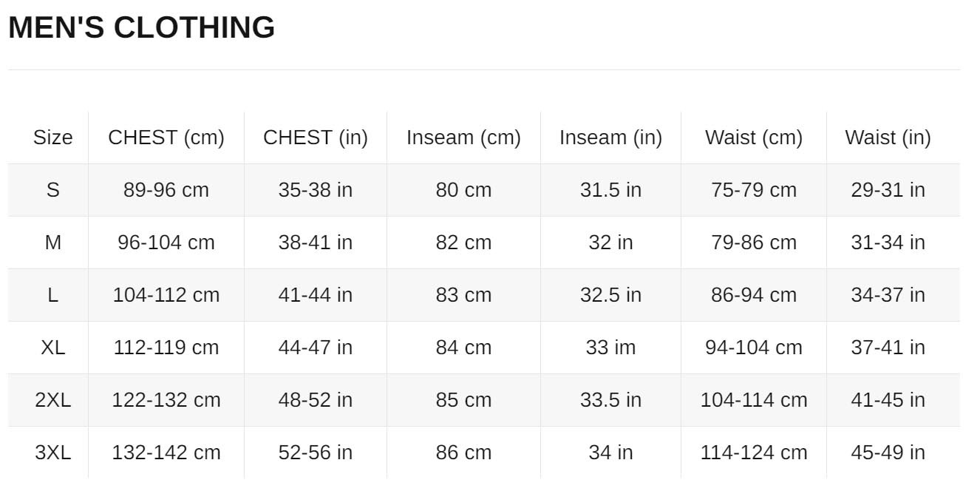
Task: Click the 45-49 in waist cell
Action: pyautogui.click(x=888, y=453)
